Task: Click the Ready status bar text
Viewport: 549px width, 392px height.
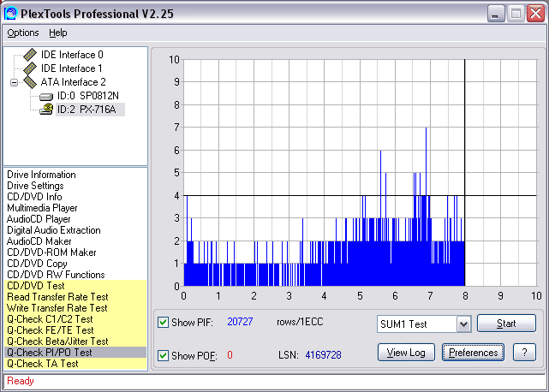Action: (21, 381)
